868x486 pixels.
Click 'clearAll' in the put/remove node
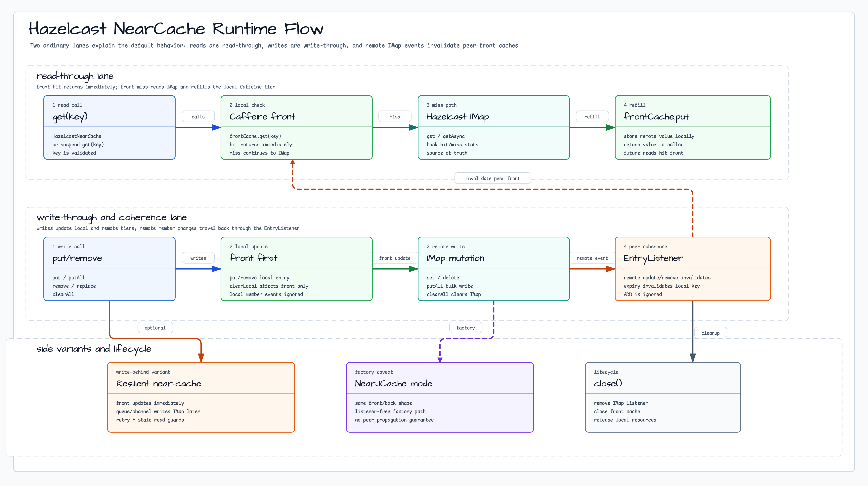[63, 294]
